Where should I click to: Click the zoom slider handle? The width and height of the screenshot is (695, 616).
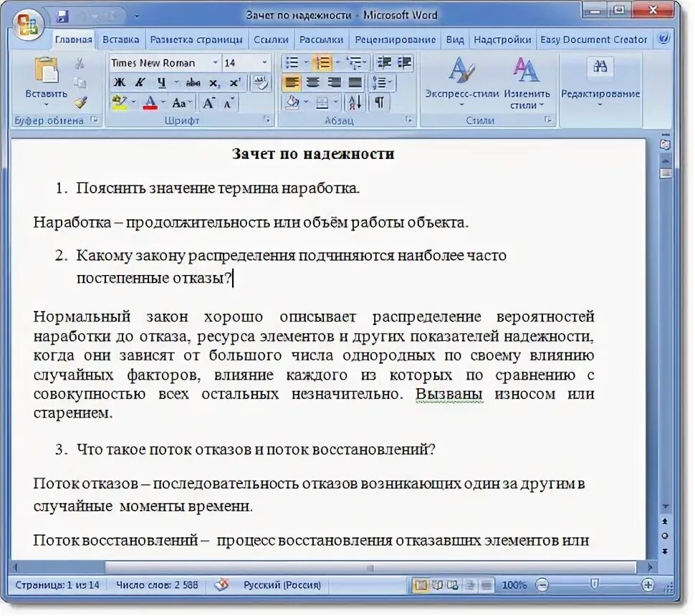click(x=595, y=585)
